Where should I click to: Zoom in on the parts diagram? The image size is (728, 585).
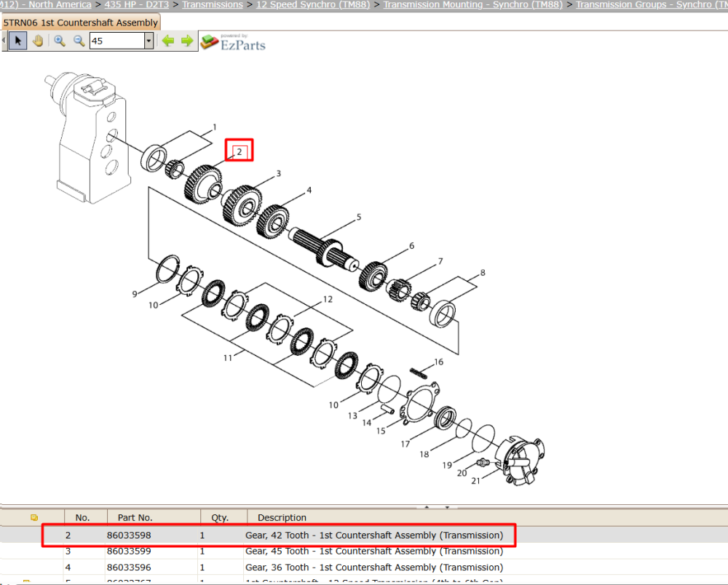point(60,41)
